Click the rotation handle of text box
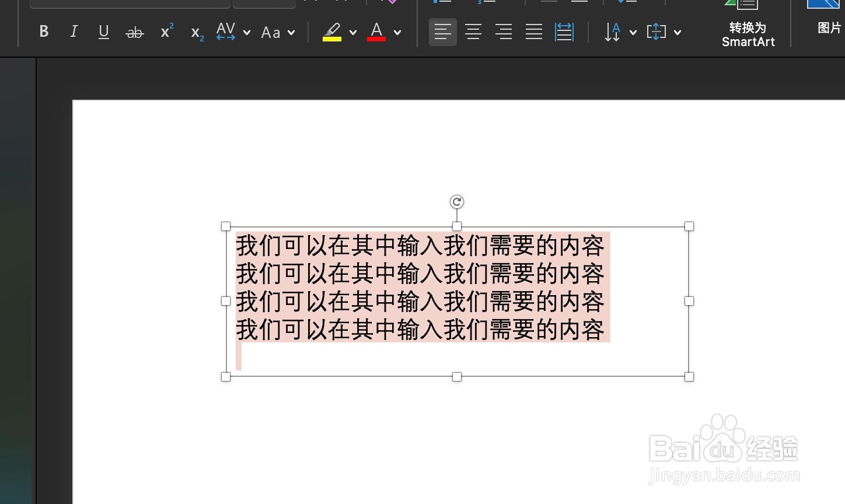 click(x=457, y=202)
